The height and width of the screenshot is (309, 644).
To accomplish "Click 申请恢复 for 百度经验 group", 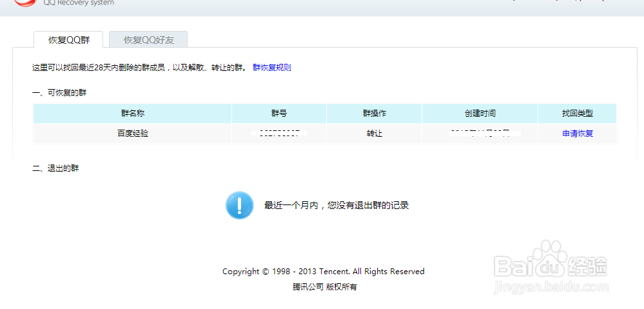I will (578, 134).
